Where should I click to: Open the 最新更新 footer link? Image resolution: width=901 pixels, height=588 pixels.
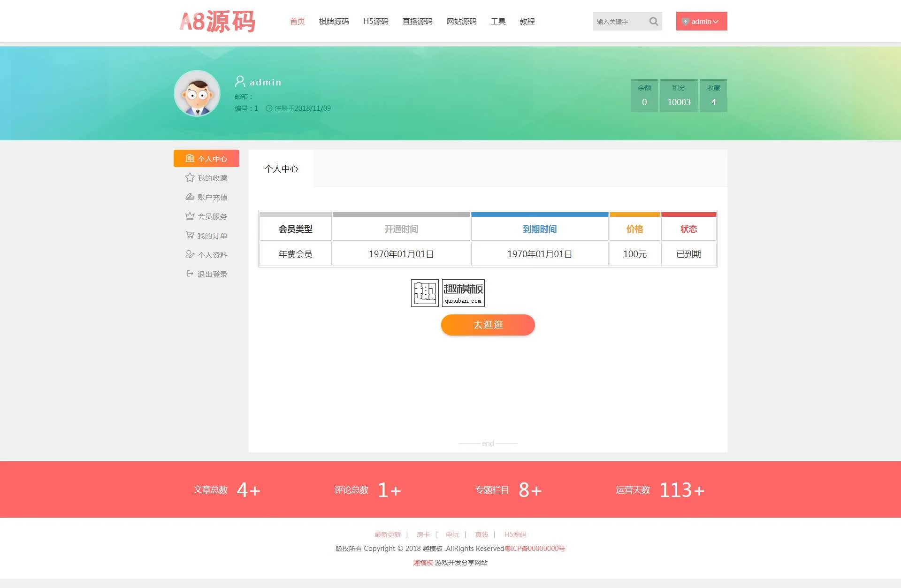pyautogui.click(x=387, y=535)
